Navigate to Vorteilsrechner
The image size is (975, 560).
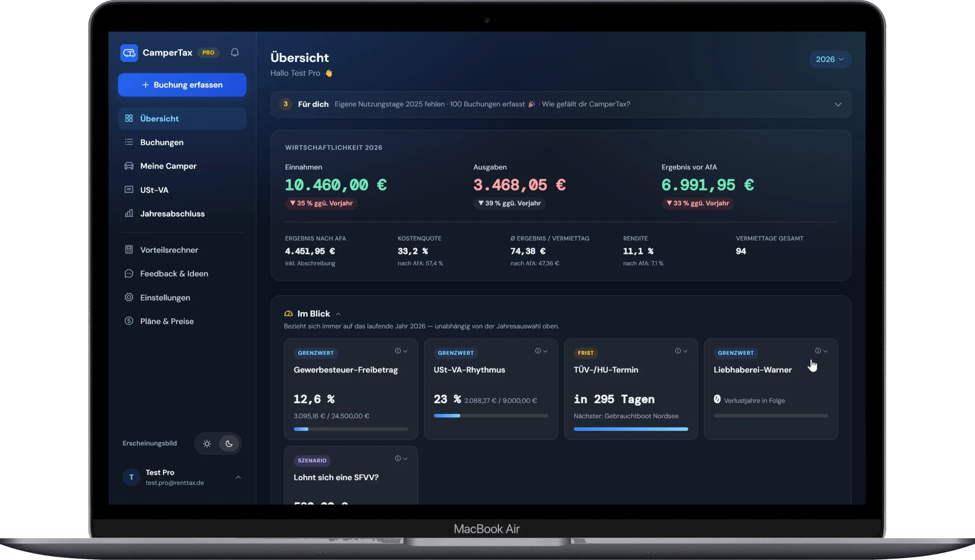point(182,250)
